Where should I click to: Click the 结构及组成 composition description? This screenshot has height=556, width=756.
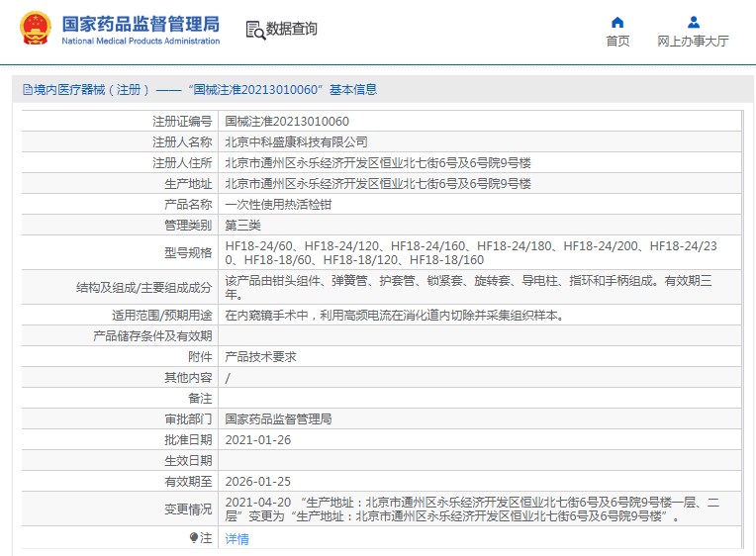pos(468,288)
